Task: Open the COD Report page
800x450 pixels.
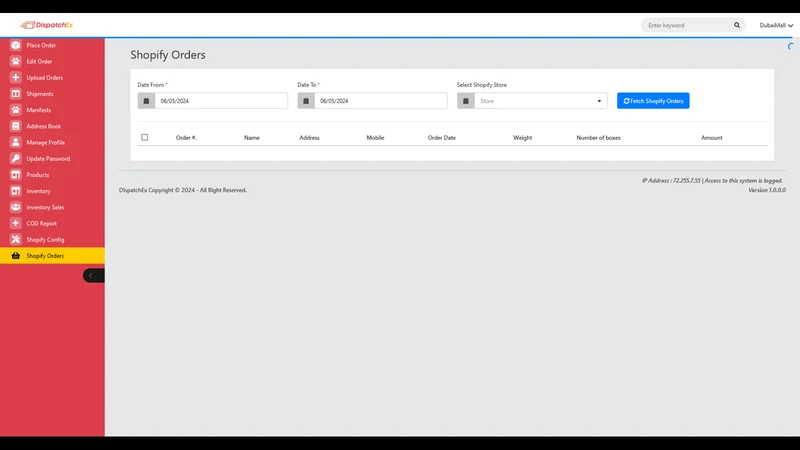Action: point(42,223)
